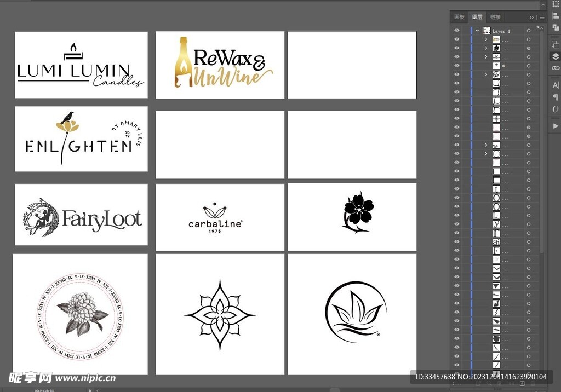Open the Layers panel hamburger menu
561x392 pixels.
tap(542, 17)
